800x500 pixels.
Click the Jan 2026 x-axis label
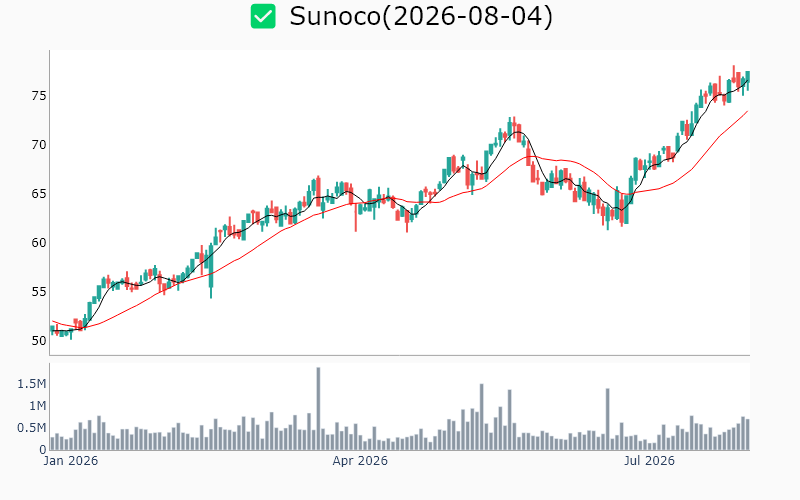pos(70,461)
